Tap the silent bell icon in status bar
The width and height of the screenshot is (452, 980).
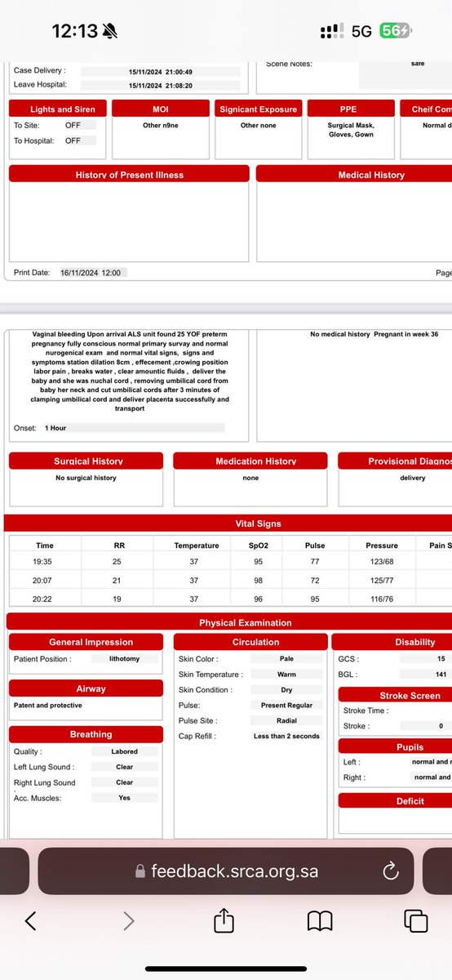(x=110, y=31)
